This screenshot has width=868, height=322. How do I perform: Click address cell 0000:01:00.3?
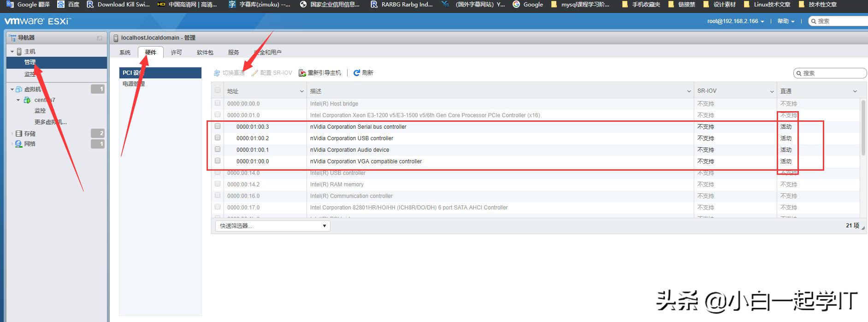pyautogui.click(x=253, y=127)
